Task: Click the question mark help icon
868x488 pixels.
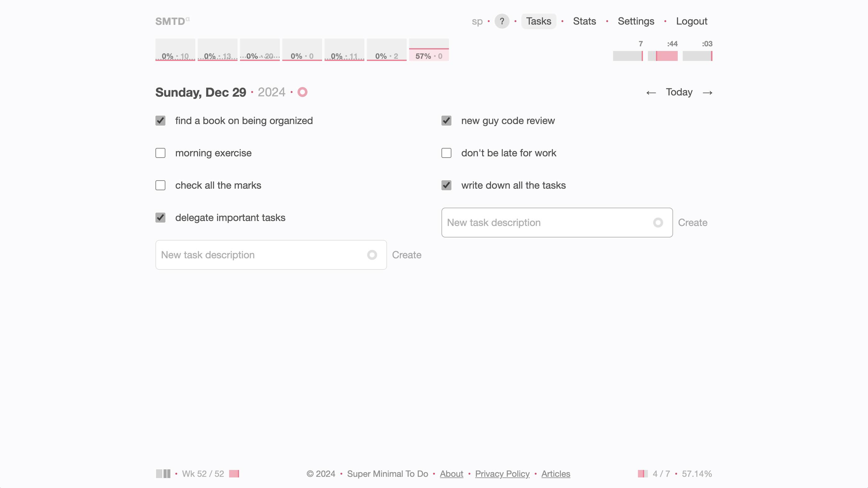Action: [x=502, y=21]
